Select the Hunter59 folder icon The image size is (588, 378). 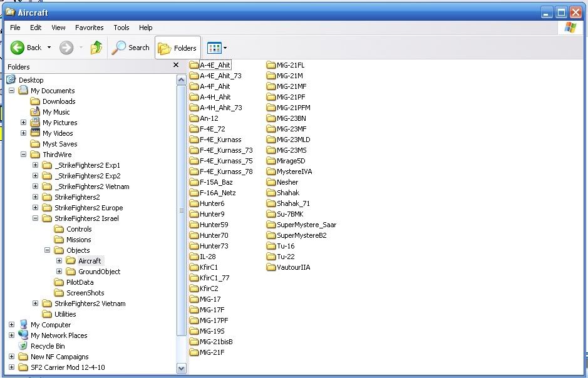[194, 225]
